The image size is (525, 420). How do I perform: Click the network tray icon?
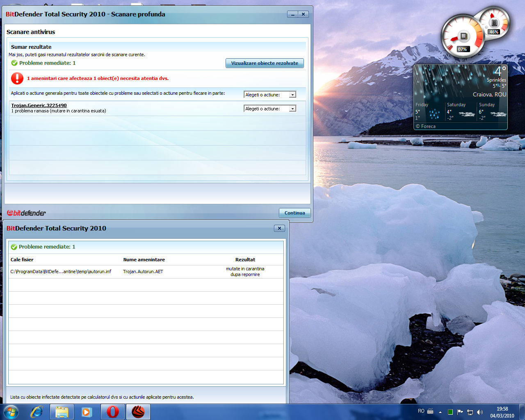(x=470, y=412)
